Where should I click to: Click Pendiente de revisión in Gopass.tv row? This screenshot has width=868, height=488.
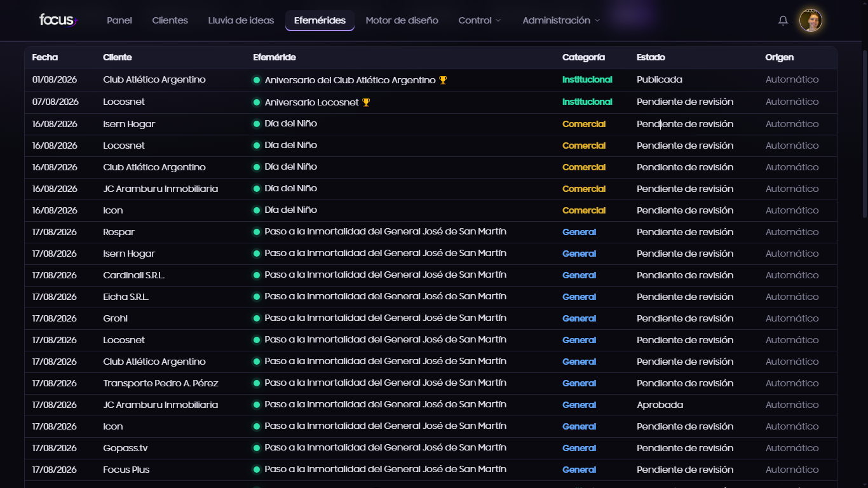pos(685,448)
